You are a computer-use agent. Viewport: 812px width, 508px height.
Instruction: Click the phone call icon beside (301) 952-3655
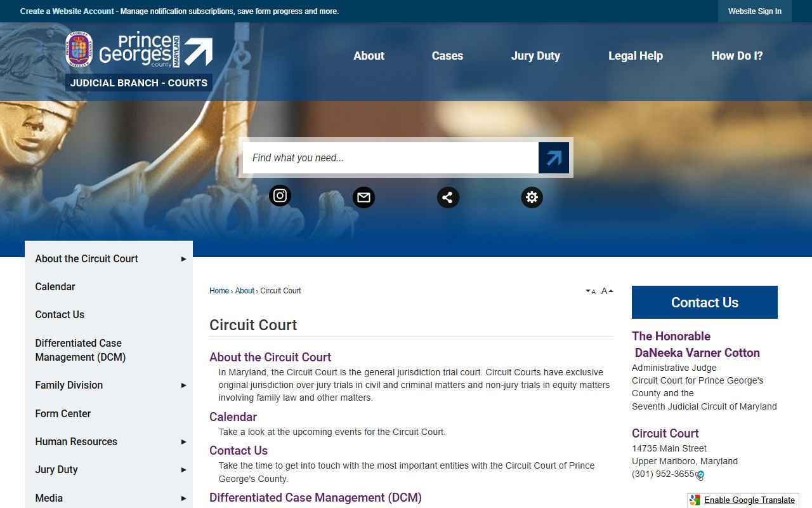[700, 475]
